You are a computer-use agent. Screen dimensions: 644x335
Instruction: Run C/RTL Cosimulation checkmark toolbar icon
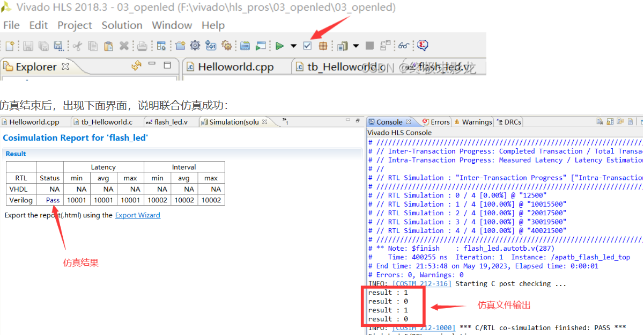point(307,46)
